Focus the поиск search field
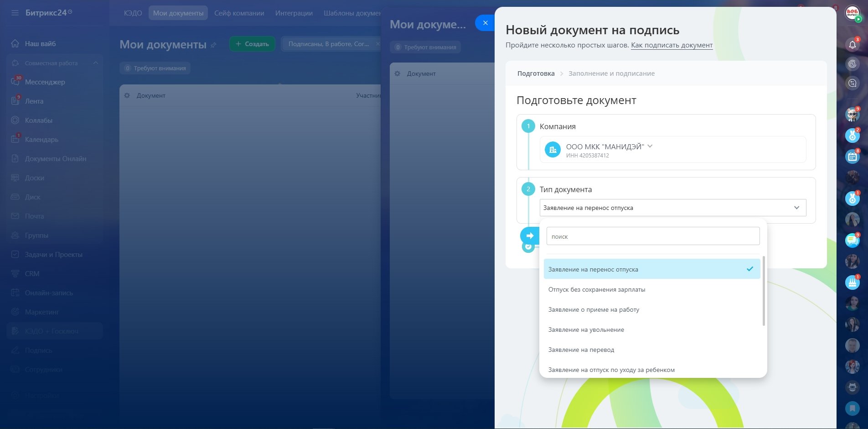The width and height of the screenshot is (868, 429). (653, 236)
